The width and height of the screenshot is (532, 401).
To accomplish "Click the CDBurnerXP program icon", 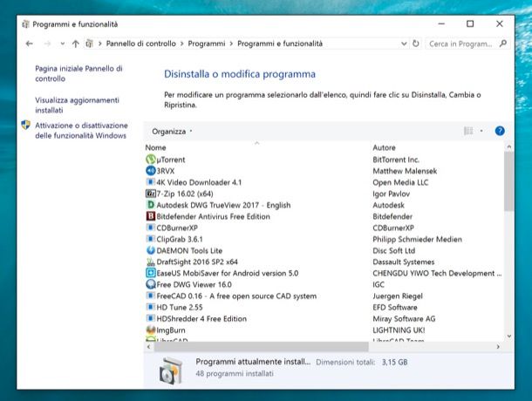I will pyautogui.click(x=151, y=228).
